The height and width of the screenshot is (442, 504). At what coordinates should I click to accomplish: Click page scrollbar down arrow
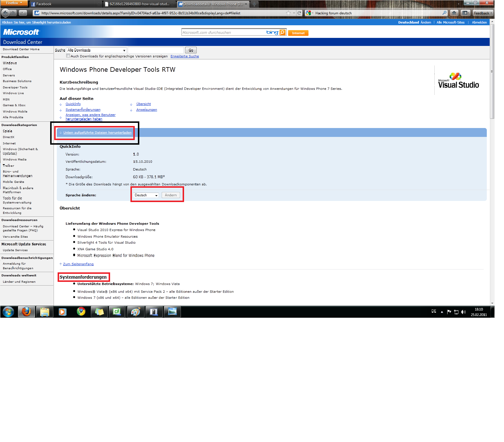[492, 303]
